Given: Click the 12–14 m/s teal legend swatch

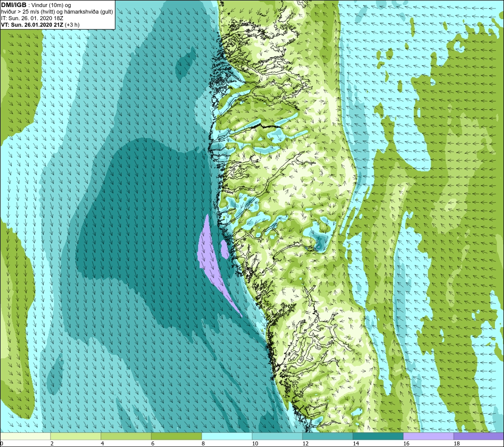Looking at the screenshot, I should 328,436.
